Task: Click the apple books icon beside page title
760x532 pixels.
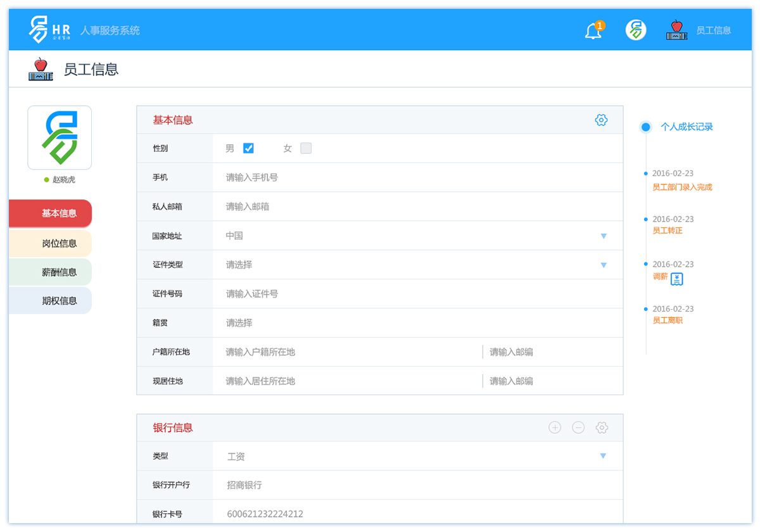Action: pyautogui.click(x=41, y=69)
